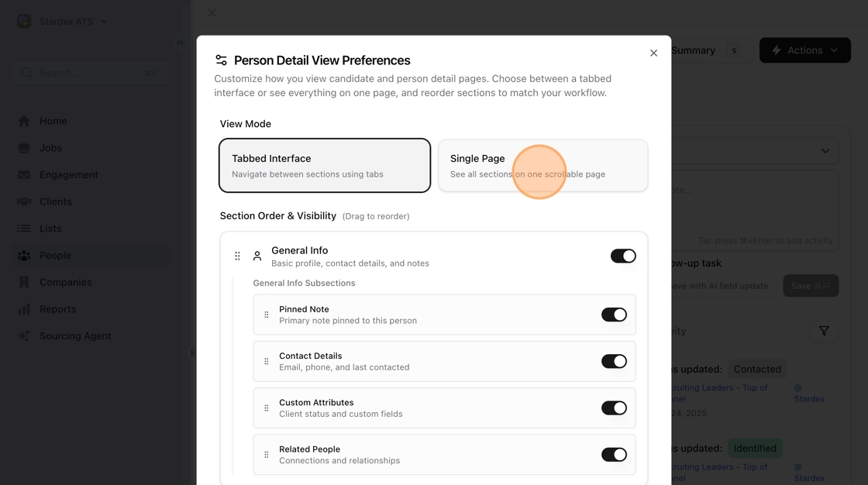This screenshot has height=485, width=868.
Task: Toggle the Related People subsection switch
Action: coord(614,455)
